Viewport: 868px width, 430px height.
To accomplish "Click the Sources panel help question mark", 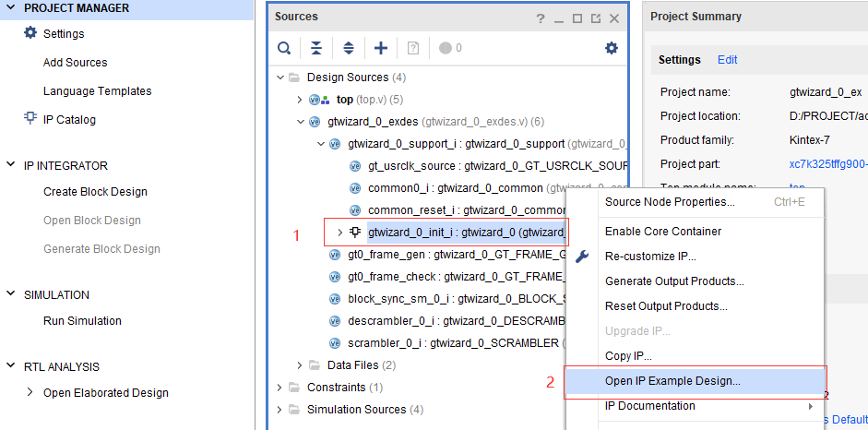I will click(541, 18).
